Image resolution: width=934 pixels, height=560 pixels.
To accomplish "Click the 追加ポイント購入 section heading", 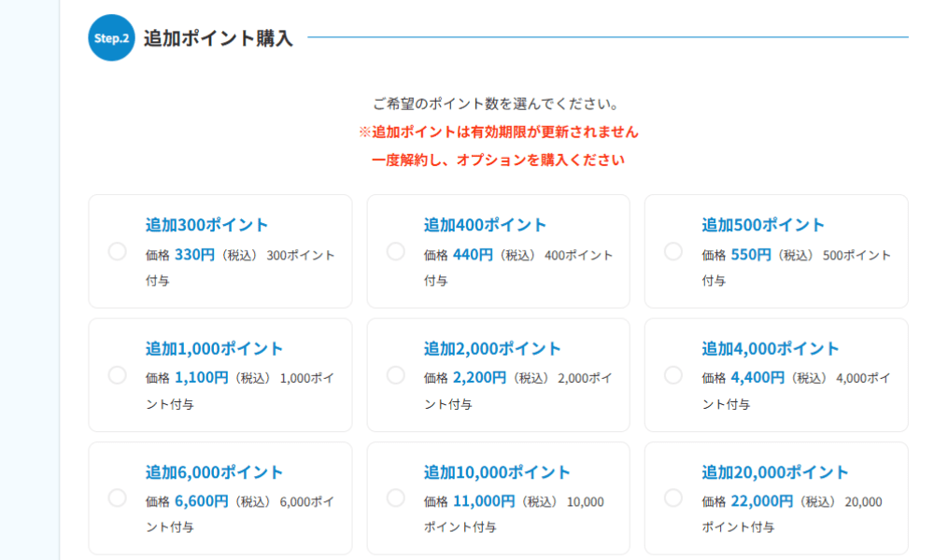I will pyautogui.click(x=219, y=38).
